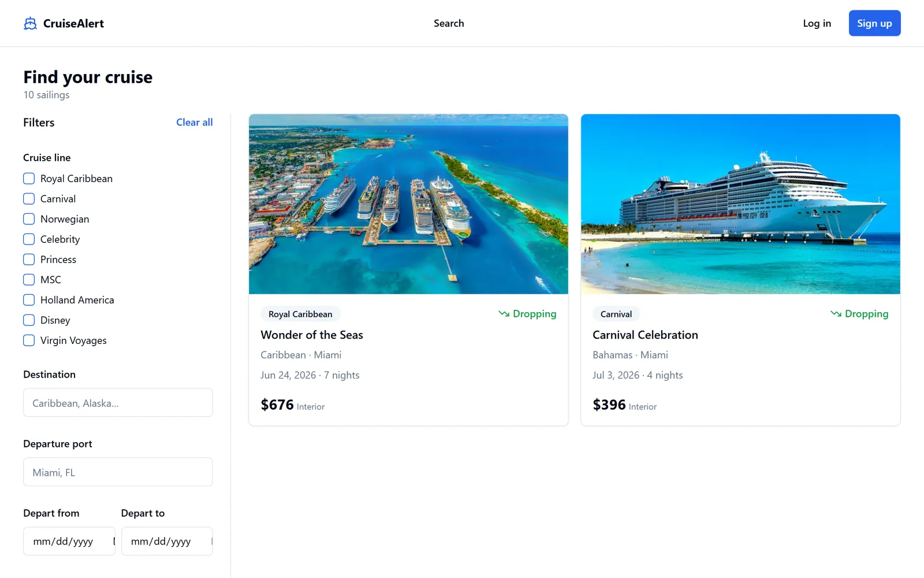
Task: Click the Dropping trend icon on Wonder of the Seas
Action: (504, 314)
